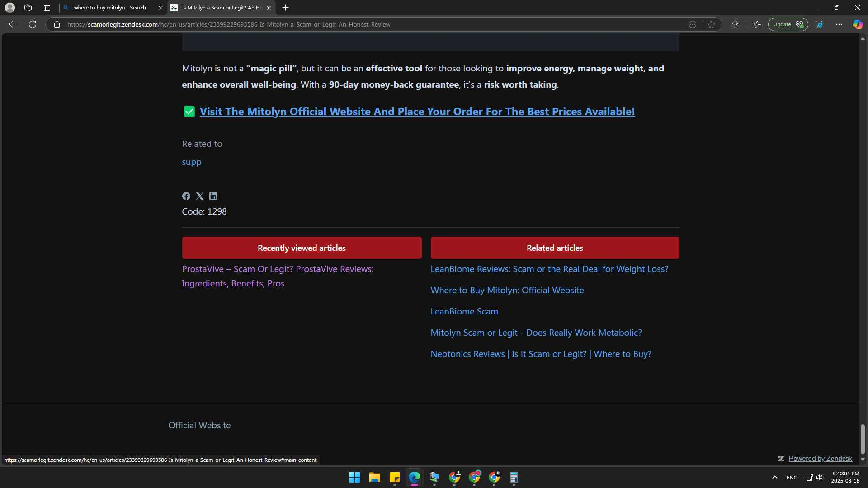
Task: Click 'Powered by Zendesk' link
Action: [820, 459]
